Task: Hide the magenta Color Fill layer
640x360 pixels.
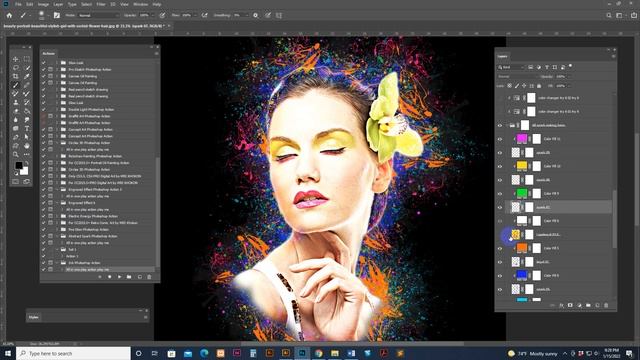Action: pos(500,139)
